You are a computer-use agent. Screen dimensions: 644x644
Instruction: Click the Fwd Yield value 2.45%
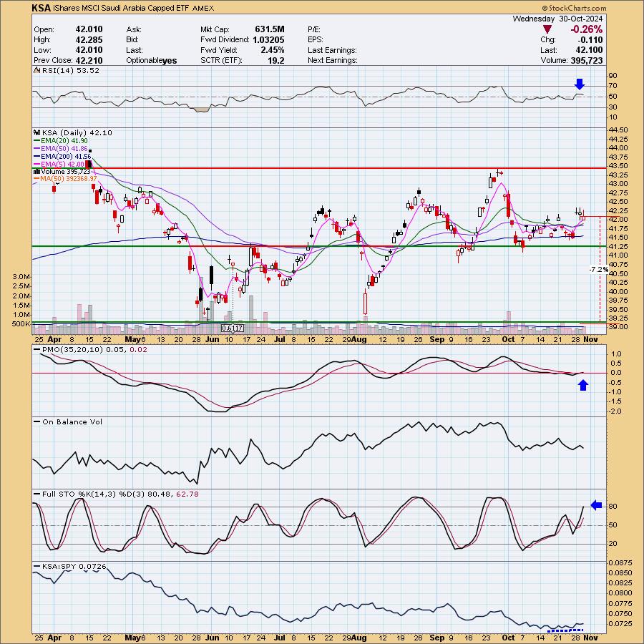273,50
